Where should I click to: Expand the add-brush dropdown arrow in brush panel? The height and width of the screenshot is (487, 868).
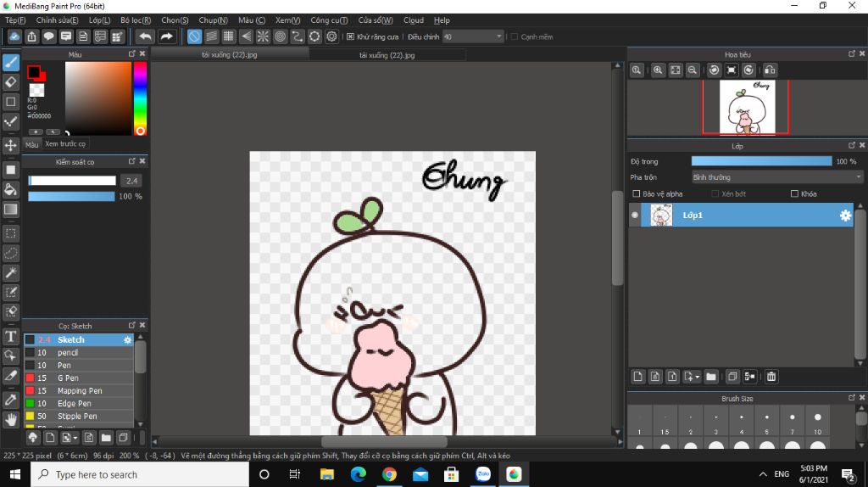pyautogui.click(x=75, y=439)
